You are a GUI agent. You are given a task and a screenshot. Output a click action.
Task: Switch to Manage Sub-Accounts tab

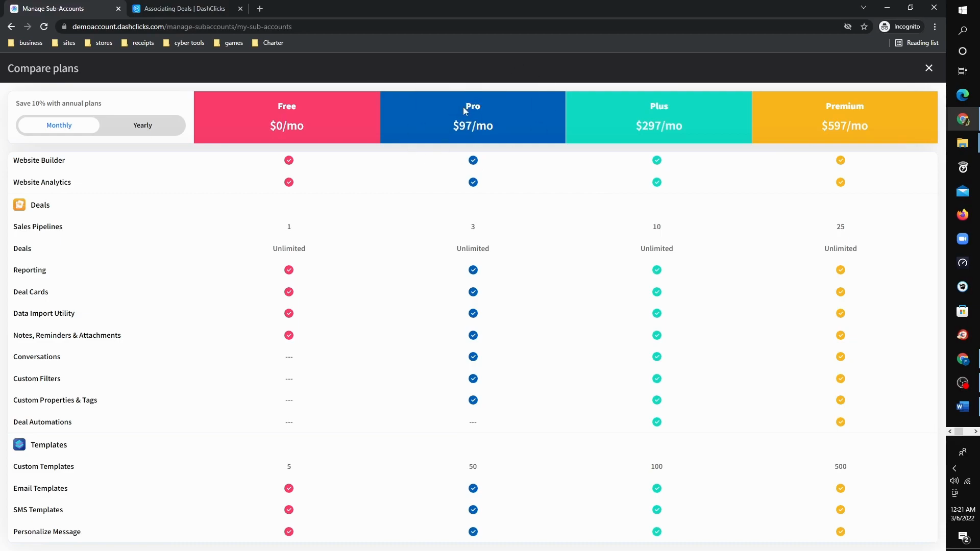click(x=65, y=9)
